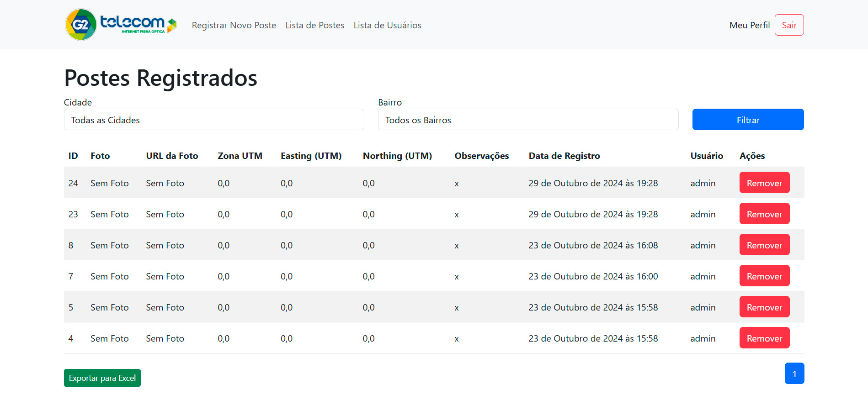Click the Foto cell in row ID 7
The height and width of the screenshot is (395, 868).
pyautogui.click(x=110, y=276)
